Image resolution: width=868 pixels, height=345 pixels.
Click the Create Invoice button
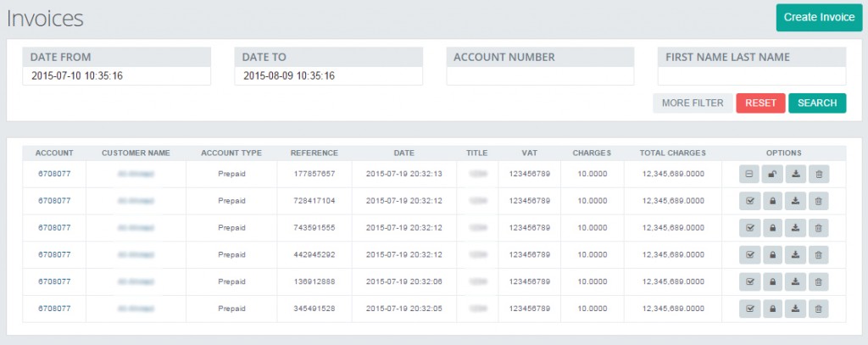(820, 18)
